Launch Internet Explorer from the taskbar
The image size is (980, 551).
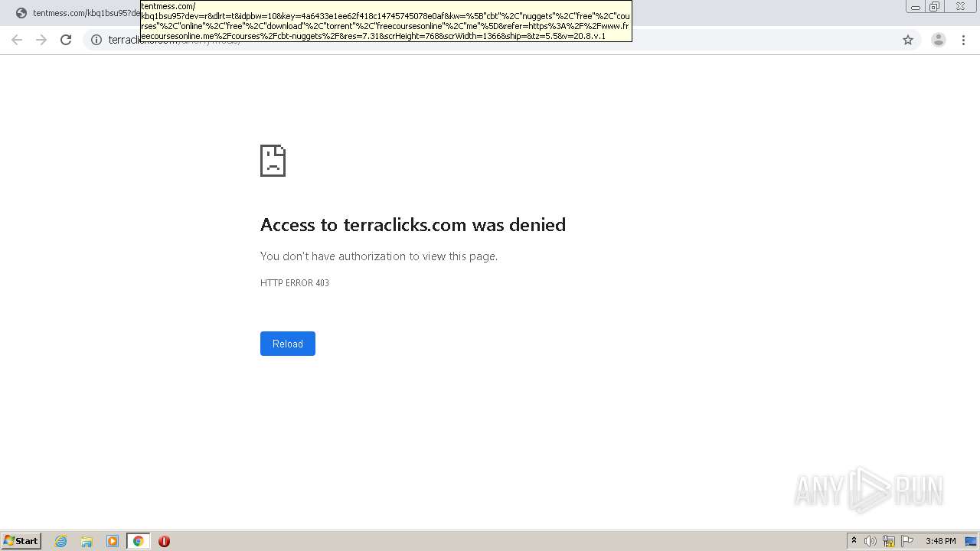point(61,541)
